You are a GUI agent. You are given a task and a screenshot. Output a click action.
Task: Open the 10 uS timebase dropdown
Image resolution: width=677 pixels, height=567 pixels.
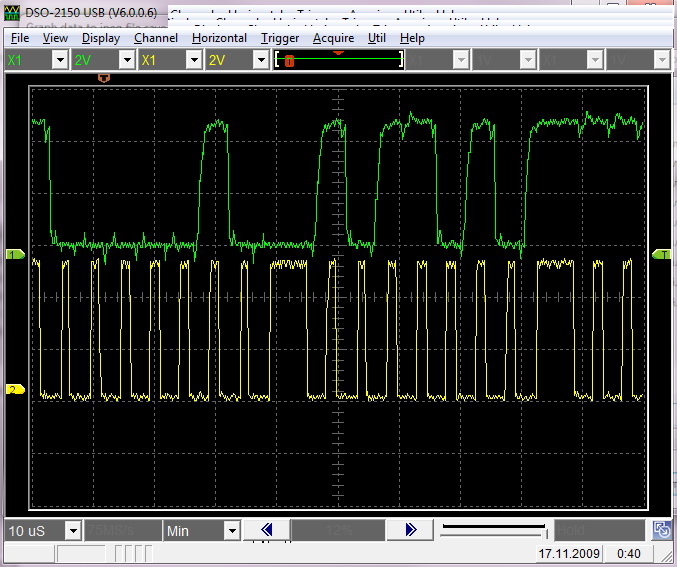(x=73, y=530)
